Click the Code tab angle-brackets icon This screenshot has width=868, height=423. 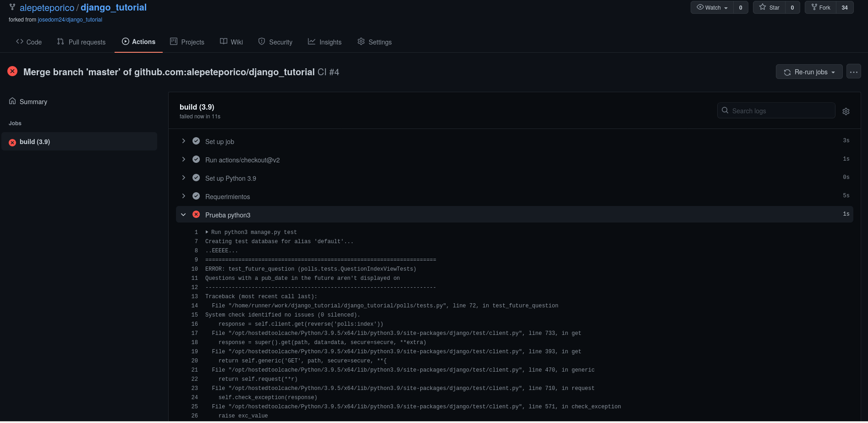20,41
